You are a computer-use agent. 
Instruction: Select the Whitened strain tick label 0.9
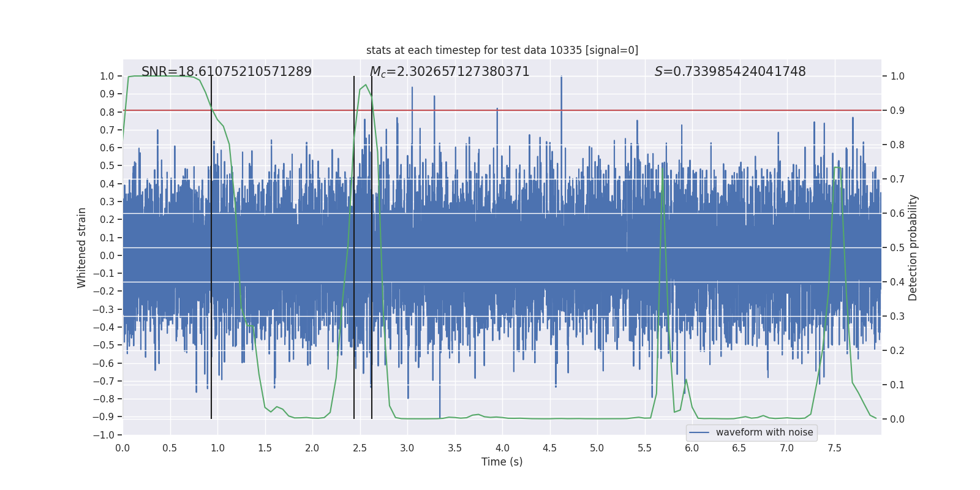tap(107, 94)
